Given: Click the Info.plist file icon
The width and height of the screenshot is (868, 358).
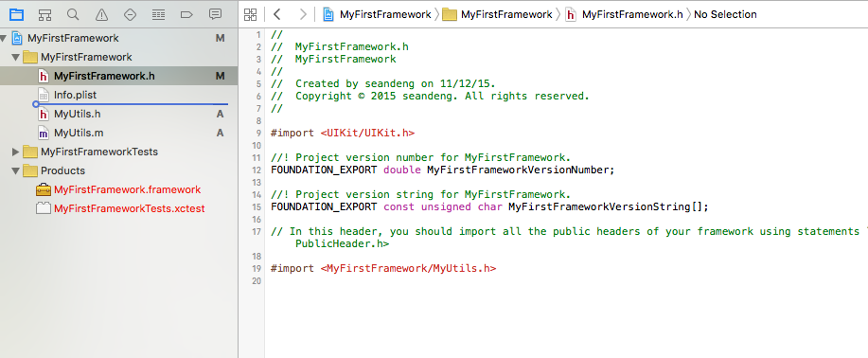Looking at the screenshot, I should pos(44,95).
